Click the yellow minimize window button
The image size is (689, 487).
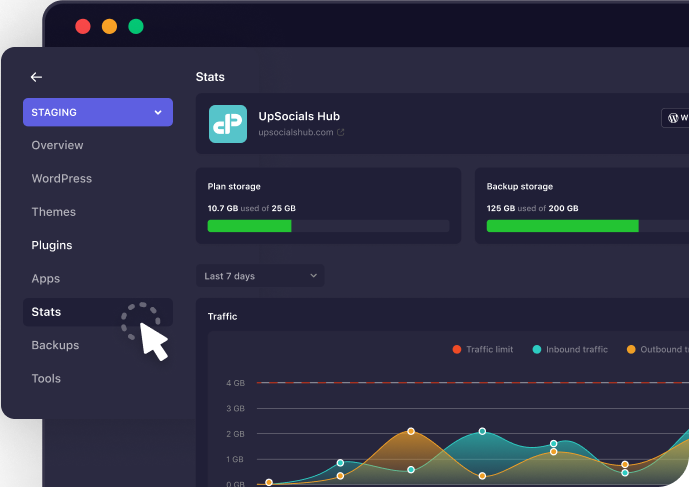tap(109, 26)
